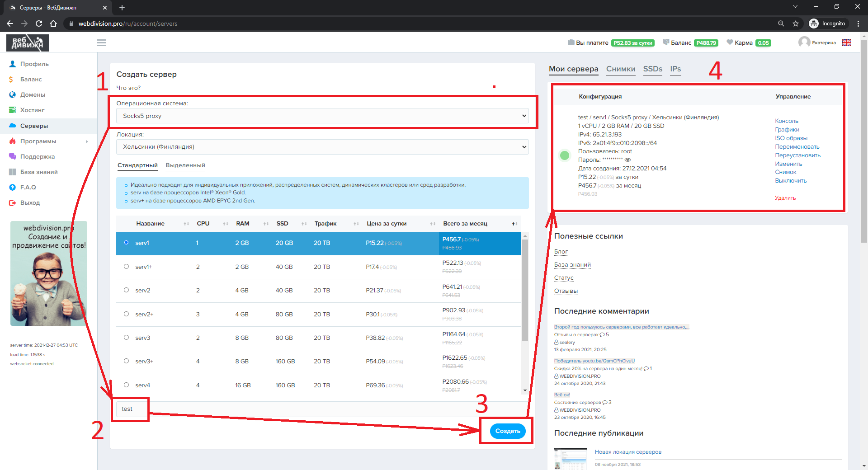This screenshot has width=868, height=470.
Task: Select the serv2 plan radio button
Action: tap(126, 290)
